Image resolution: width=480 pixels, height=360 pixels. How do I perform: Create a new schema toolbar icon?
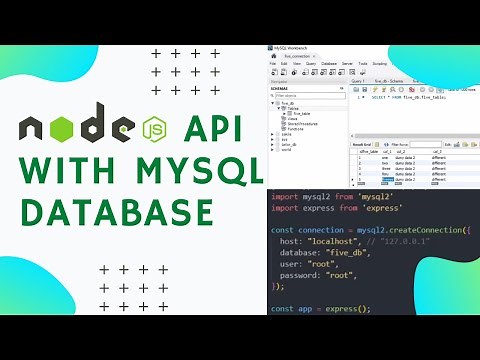point(305,72)
